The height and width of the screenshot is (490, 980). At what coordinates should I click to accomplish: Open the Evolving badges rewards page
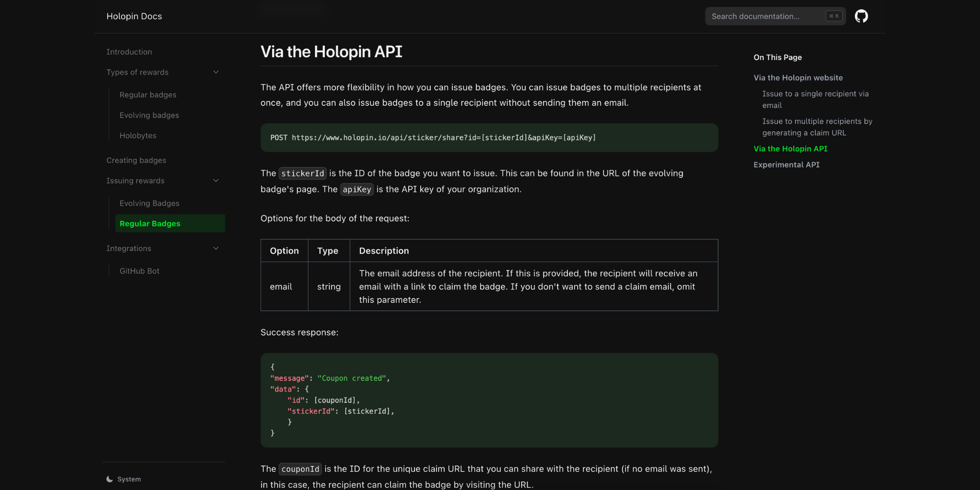click(x=149, y=115)
